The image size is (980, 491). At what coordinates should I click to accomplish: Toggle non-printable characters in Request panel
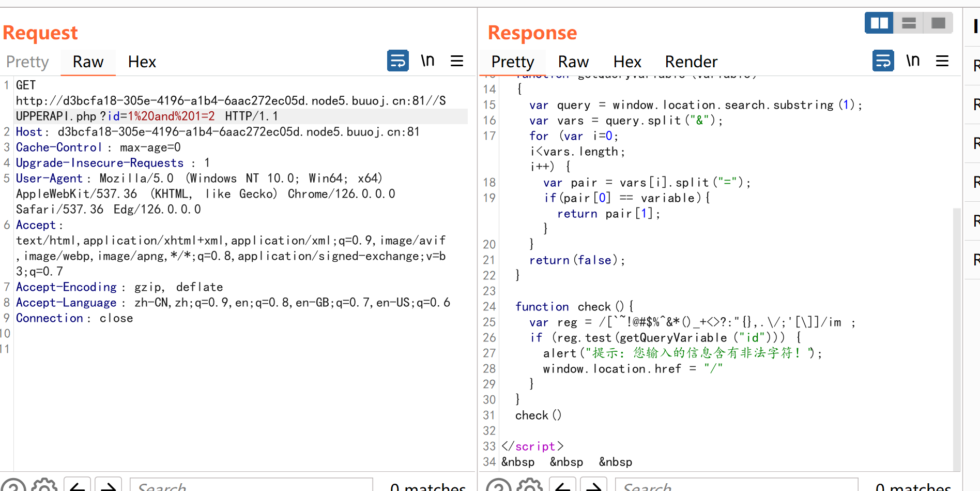tap(427, 61)
